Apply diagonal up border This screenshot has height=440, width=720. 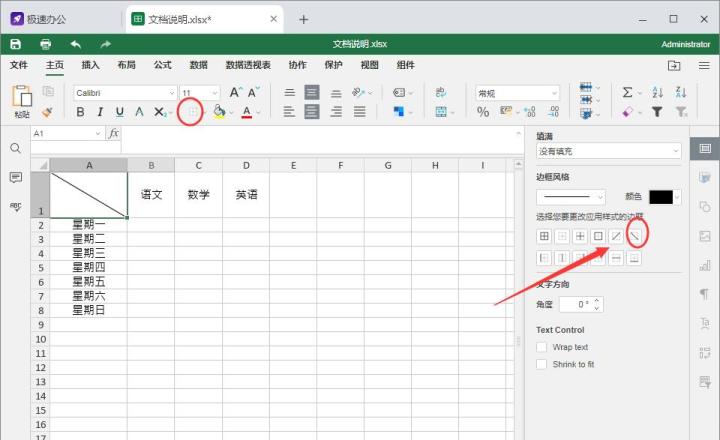click(616, 236)
